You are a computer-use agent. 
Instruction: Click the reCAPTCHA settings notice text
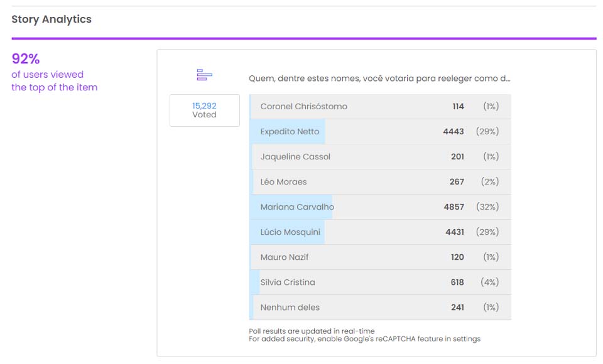[364, 339]
